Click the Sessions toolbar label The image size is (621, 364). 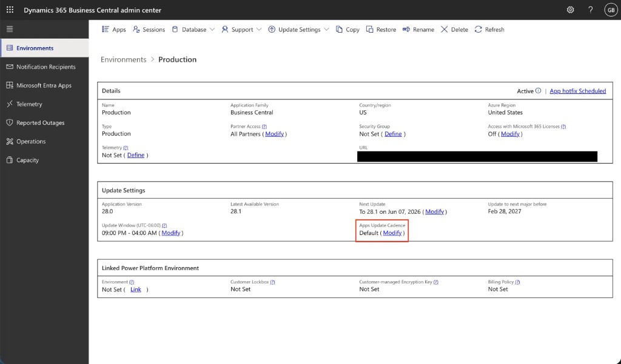tap(153, 29)
